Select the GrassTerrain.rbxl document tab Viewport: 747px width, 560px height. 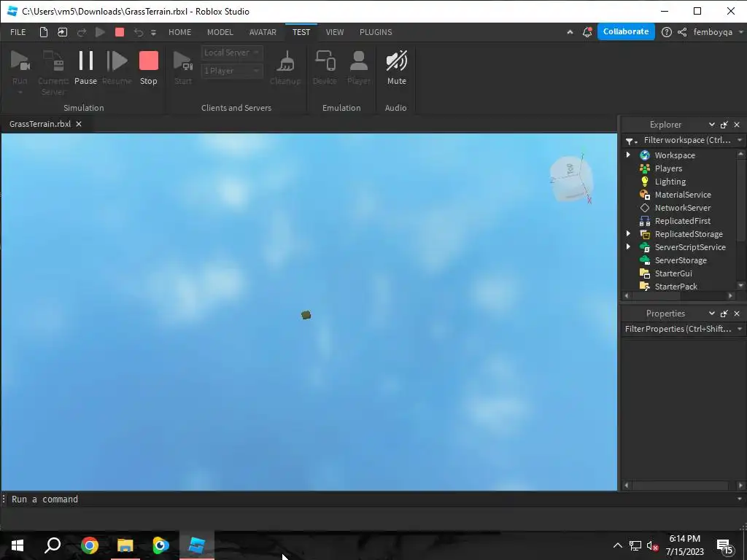click(x=40, y=124)
